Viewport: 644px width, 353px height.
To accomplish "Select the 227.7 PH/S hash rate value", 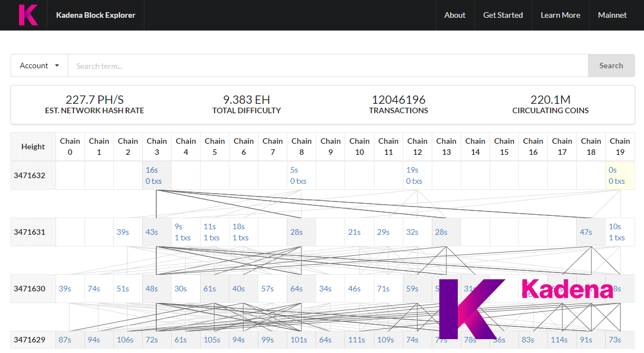I will [94, 100].
